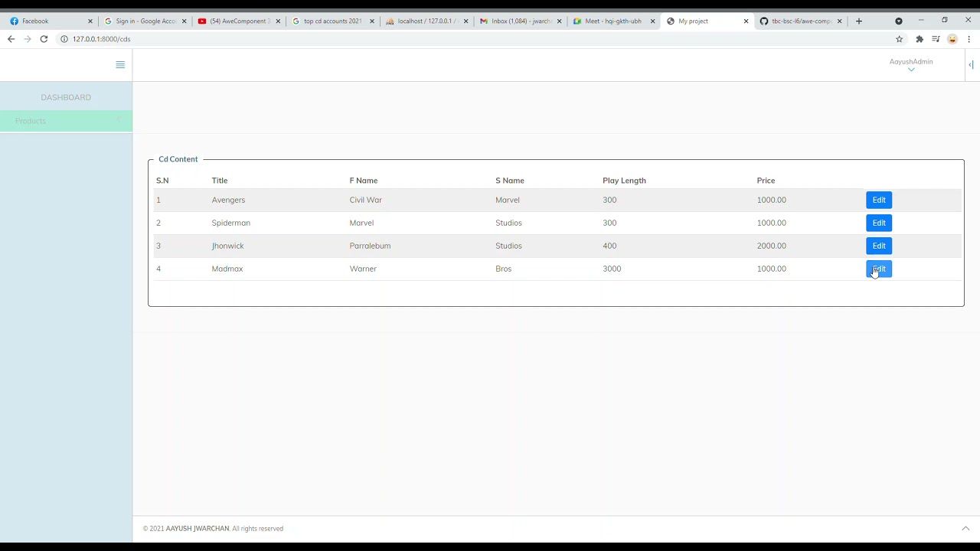Close the Meet tab
The width and height of the screenshot is (980, 551).
[x=652, y=21]
